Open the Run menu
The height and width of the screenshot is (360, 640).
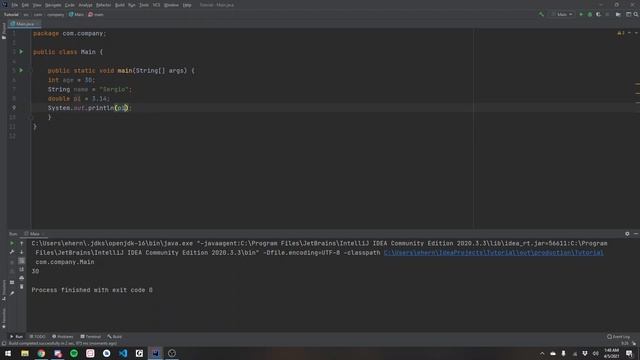pos(131,5)
